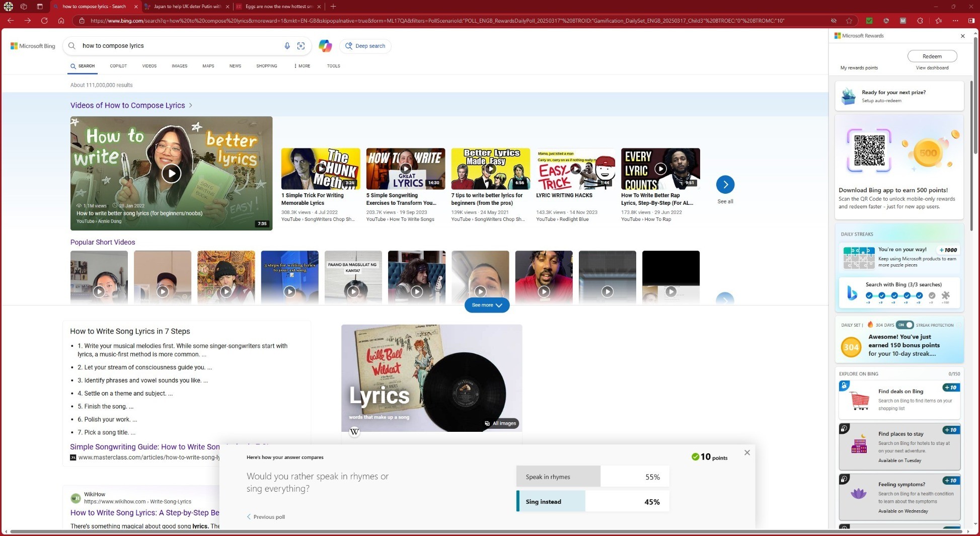
Task: Click next arrow in video carousel
Action: (x=725, y=184)
